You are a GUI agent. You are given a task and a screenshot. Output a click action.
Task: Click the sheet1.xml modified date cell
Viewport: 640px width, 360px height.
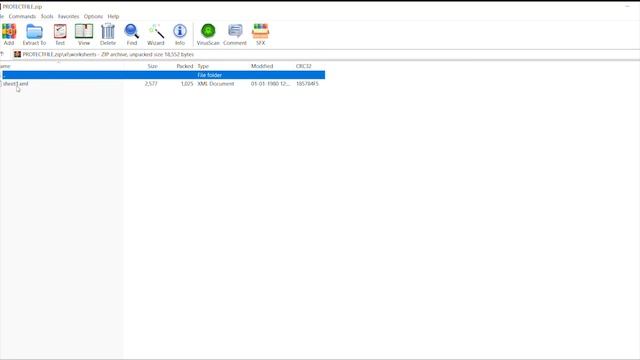coord(270,84)
